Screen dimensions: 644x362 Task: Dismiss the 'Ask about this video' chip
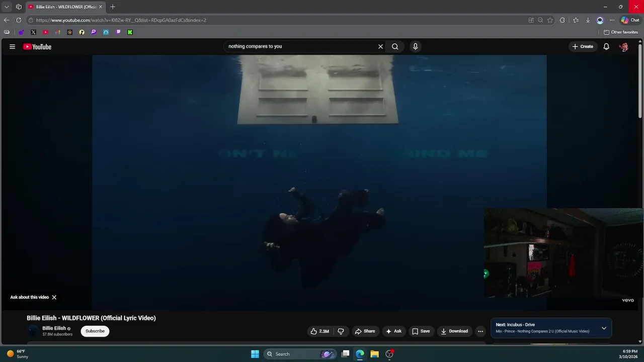54,297
